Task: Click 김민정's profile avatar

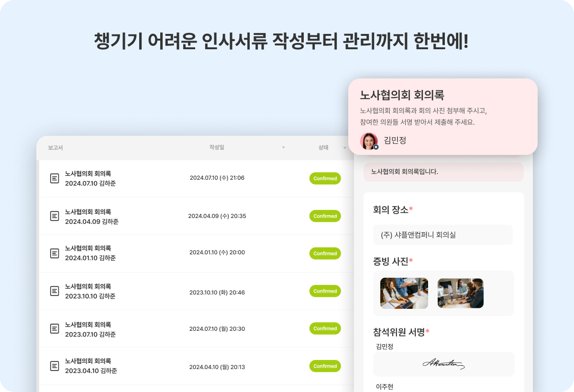Action: pyautogui.click(x=369, y=141)
